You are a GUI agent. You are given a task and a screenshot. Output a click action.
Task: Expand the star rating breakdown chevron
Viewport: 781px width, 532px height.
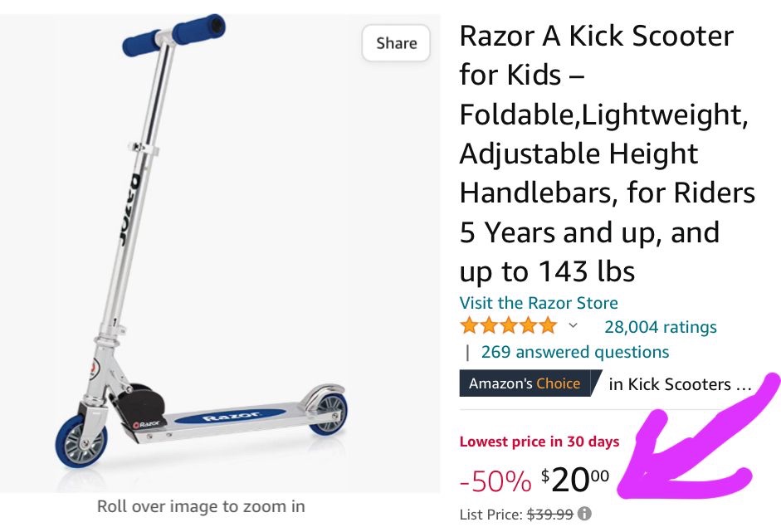tap(573, 325)
